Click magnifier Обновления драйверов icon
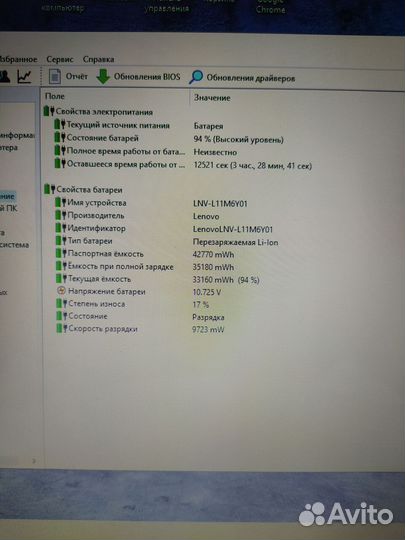The image size is (405, 540). click(x=196, y=77)
